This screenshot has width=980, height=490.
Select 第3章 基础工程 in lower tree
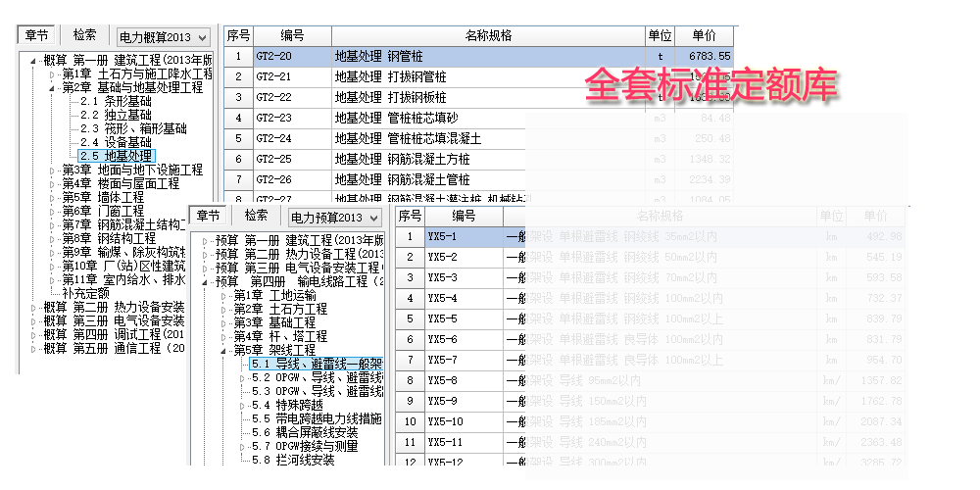point(275,322)
